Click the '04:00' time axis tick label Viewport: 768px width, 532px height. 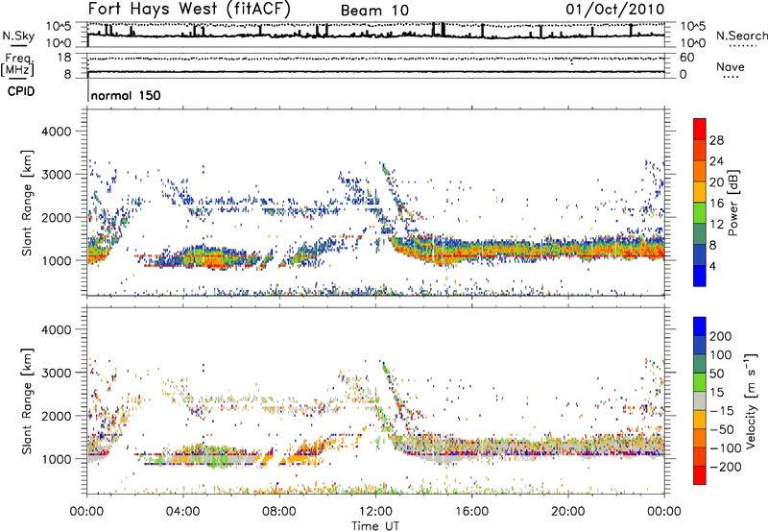point(183,512)
